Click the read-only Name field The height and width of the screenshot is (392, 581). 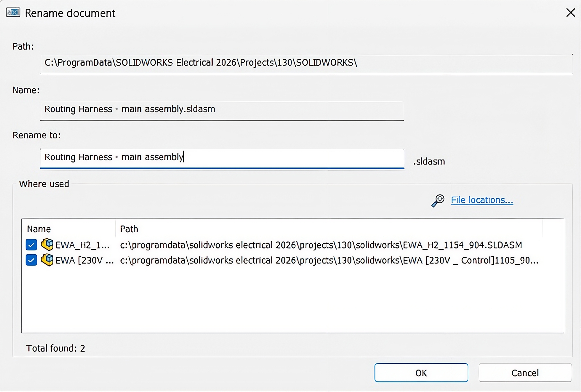click(x=222, y=111)
